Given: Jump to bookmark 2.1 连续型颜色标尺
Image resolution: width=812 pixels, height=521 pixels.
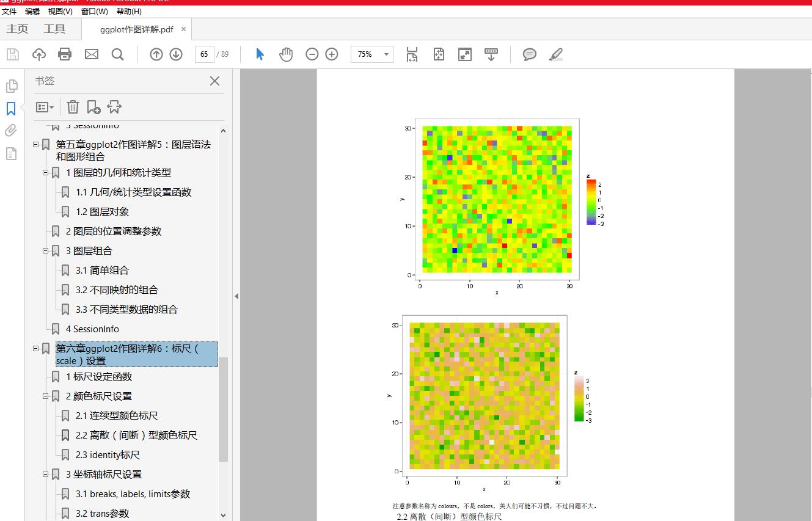Looking at the screenshot, I should (x=117, y=416).
